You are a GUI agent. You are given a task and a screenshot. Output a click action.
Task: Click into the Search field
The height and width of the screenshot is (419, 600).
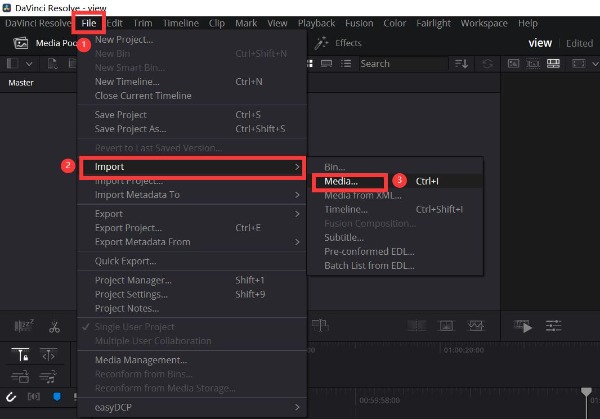click(x=403, y=64)
